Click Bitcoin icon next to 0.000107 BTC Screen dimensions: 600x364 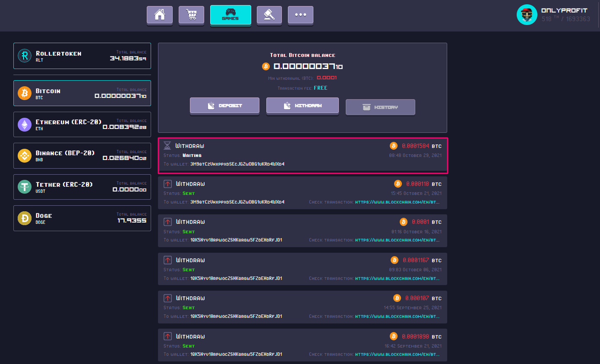click(397, 298)
